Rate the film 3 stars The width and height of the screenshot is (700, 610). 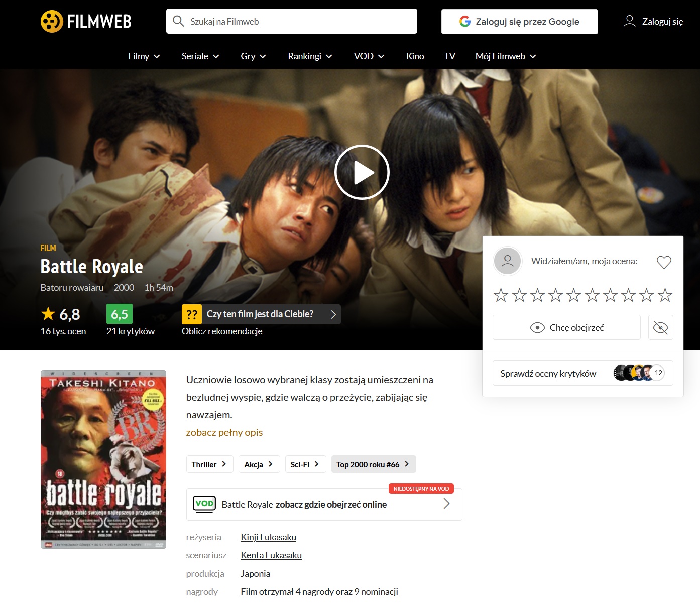pos(537,295)
